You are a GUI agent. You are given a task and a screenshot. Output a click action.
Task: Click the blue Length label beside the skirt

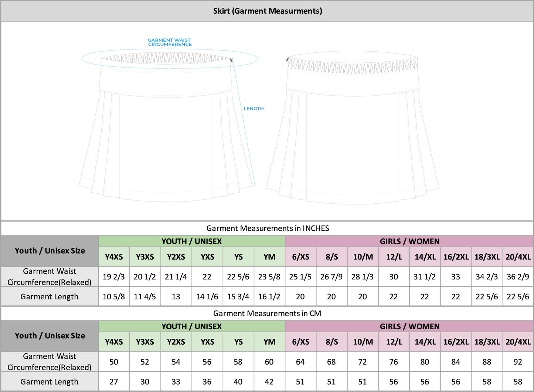pos(254,109)
